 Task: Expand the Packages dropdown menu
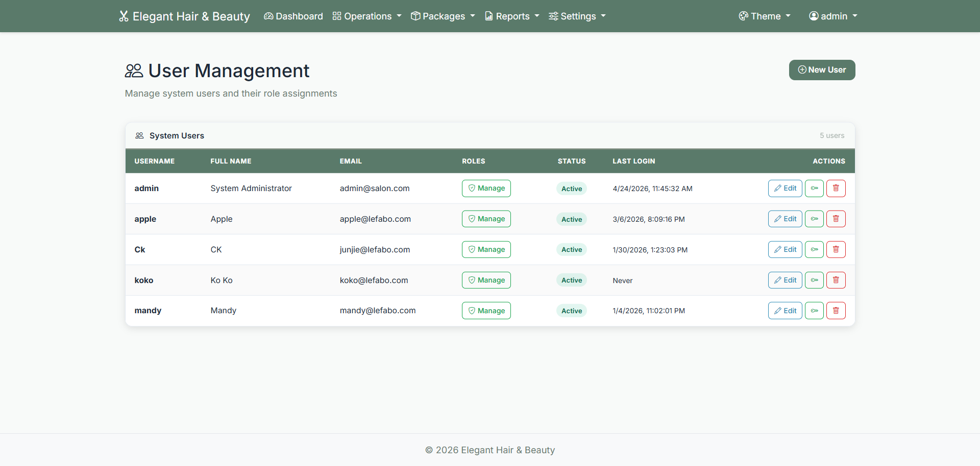443,16
